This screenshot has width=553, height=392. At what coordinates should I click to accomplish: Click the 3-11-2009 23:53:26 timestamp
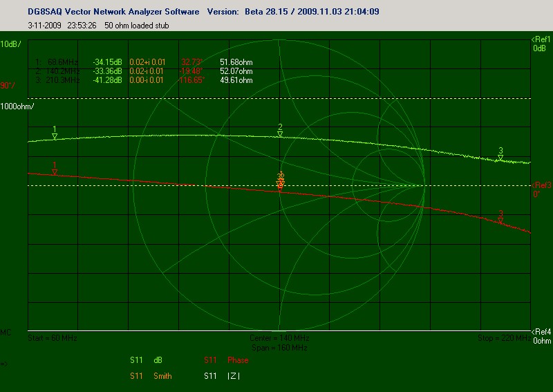pos(62,26)
